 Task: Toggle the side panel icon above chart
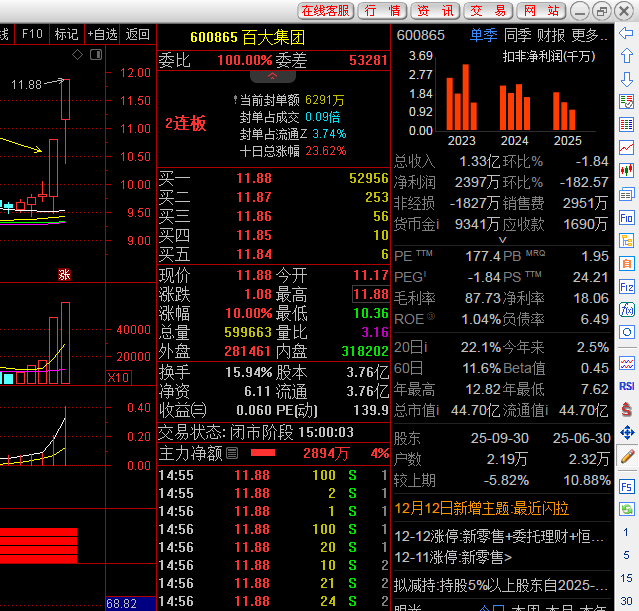96,54
